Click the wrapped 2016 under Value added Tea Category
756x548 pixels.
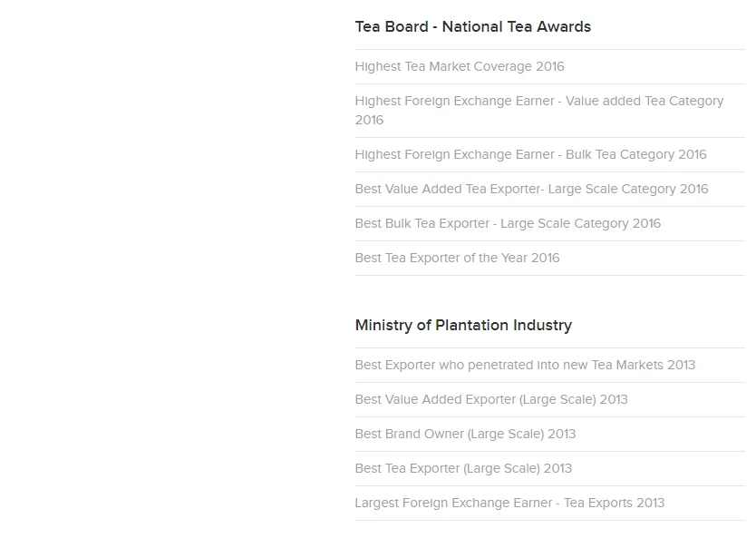(369, 120)
